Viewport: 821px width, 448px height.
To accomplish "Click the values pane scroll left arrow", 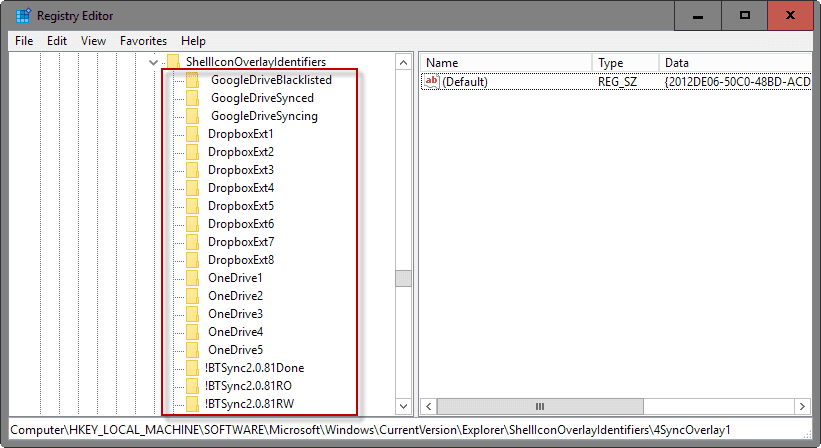I will coord(429,407).
